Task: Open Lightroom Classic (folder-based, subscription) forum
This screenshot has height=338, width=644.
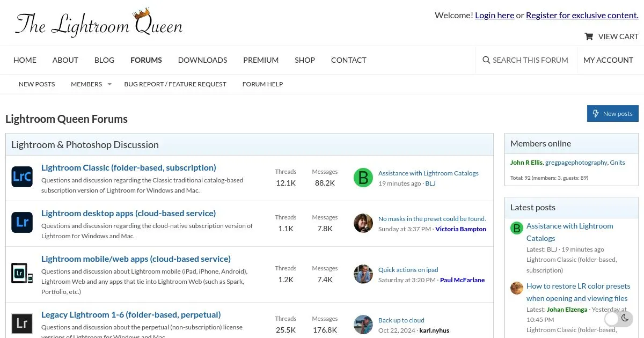Action: (129, 167)
